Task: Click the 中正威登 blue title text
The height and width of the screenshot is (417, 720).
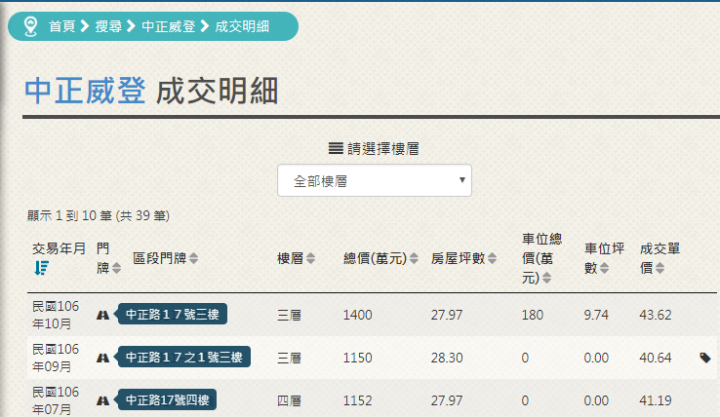Action: [85, 90]
